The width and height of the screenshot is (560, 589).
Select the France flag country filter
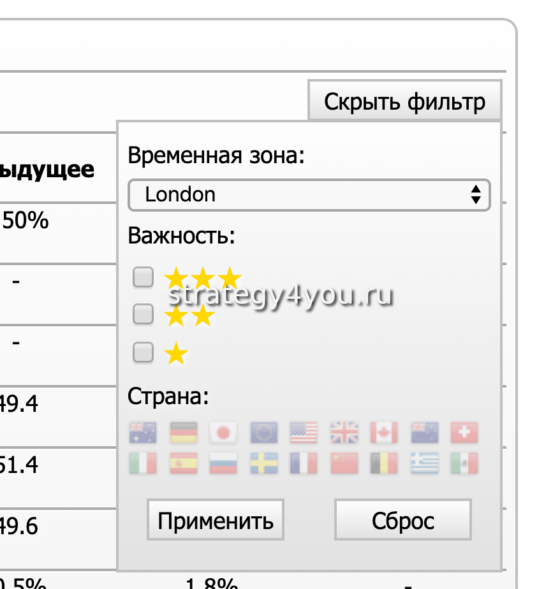pyautogui.click(x=303, y=463)
